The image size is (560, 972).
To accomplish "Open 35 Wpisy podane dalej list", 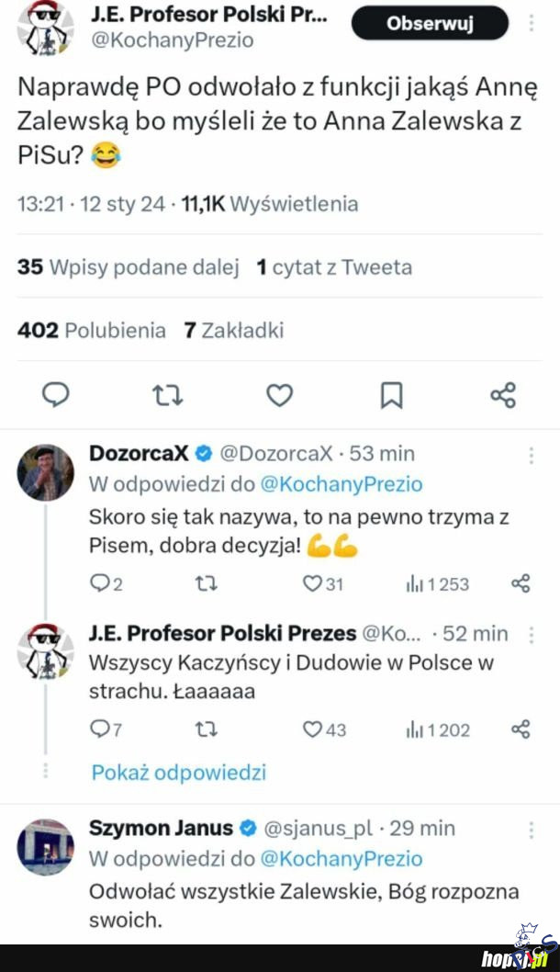I will (128, 267).
